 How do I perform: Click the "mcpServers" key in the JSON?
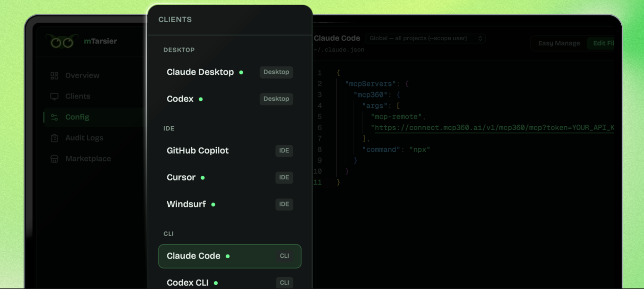click(x=370, y=84)
